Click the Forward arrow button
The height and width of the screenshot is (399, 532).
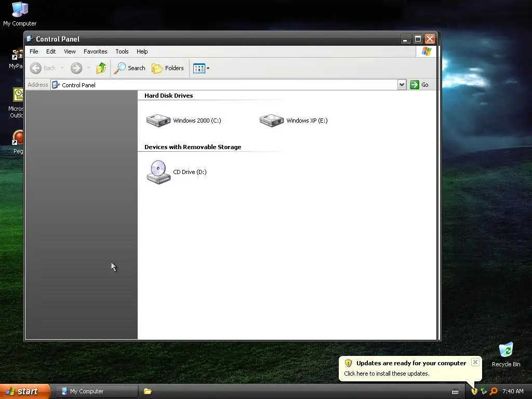pyautogui.click(x=76, y=68)
